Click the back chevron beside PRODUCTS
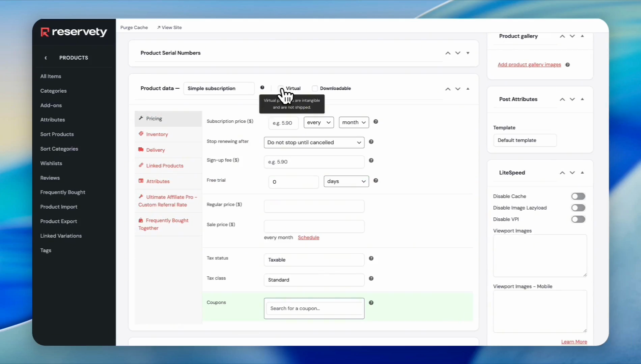This screenshot has height=364, width=641. pos(46,58)
